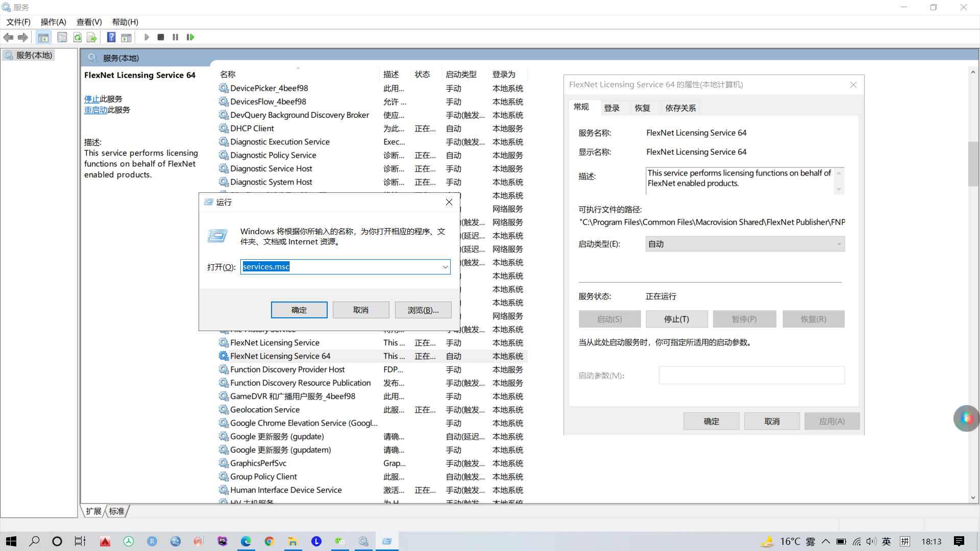Image resolution: width=980 pixels, height=551 pixels.
Task: Click the 停止(T) button in properties
Action: coord(677,319)
